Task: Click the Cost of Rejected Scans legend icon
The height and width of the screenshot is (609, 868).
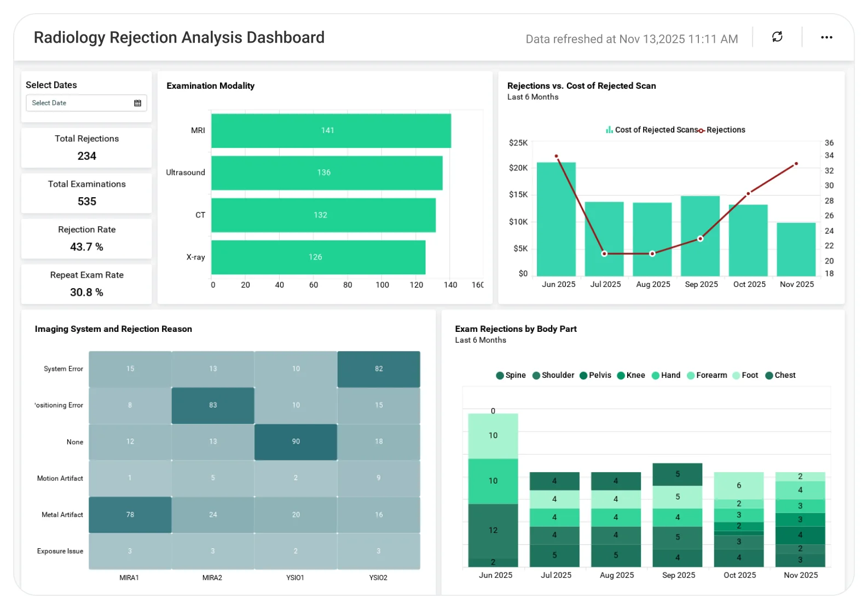Action: click(x=609, y=130)
